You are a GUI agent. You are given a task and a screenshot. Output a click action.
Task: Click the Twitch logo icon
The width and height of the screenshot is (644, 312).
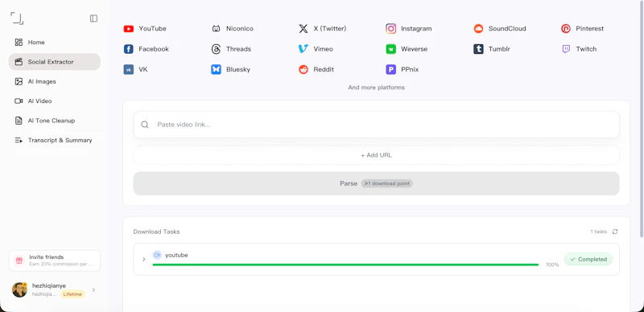566,49
